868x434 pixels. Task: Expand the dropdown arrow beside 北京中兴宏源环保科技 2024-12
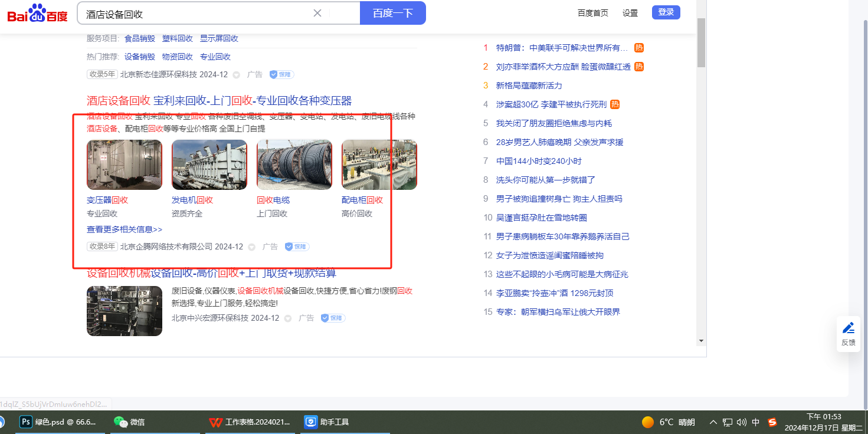click(x=288, y=318)
